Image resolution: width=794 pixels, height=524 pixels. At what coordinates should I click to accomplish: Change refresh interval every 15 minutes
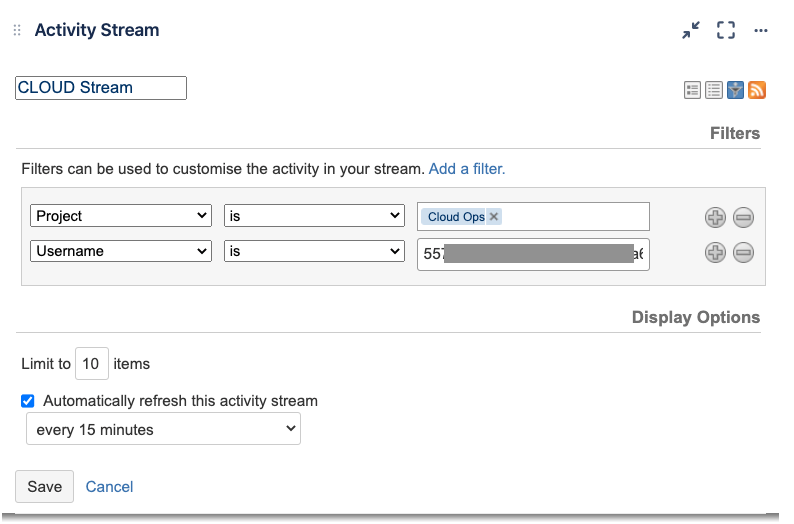164,429
